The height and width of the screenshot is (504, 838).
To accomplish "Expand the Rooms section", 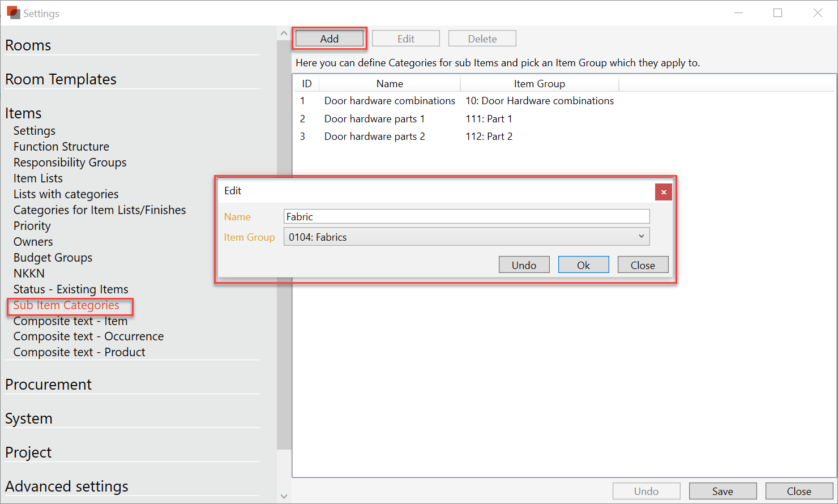I will pyautogui.click(x=28, y=45).
